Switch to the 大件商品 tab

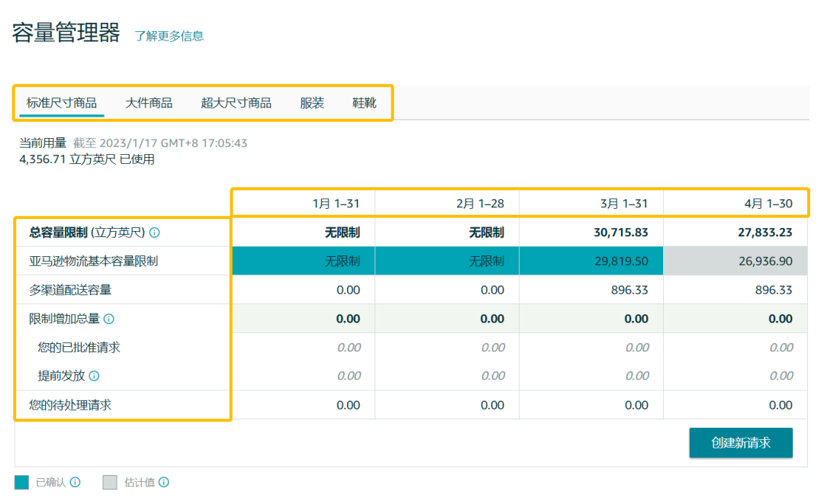click(149, 103)
